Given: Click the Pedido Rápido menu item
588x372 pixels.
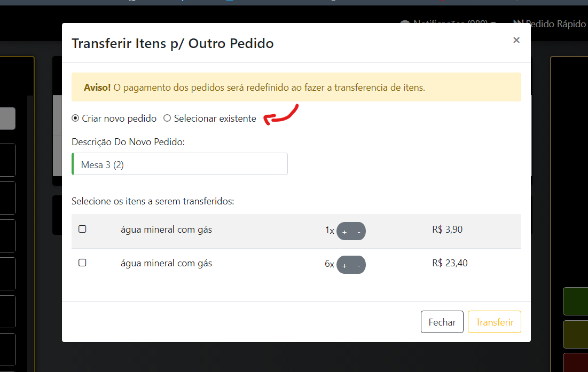Looking at the screenshot, I should [x=555, y=24].
